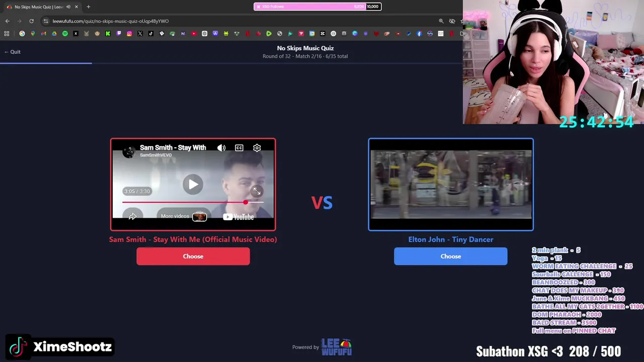
Task: Close the No Skips Music Quiz tab
Action: click(76, 7)
